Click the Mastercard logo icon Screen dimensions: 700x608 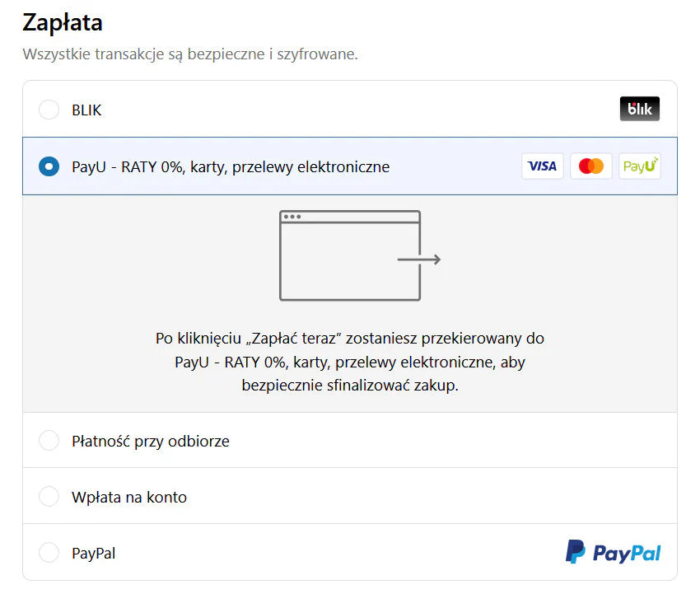click(591, 166)
